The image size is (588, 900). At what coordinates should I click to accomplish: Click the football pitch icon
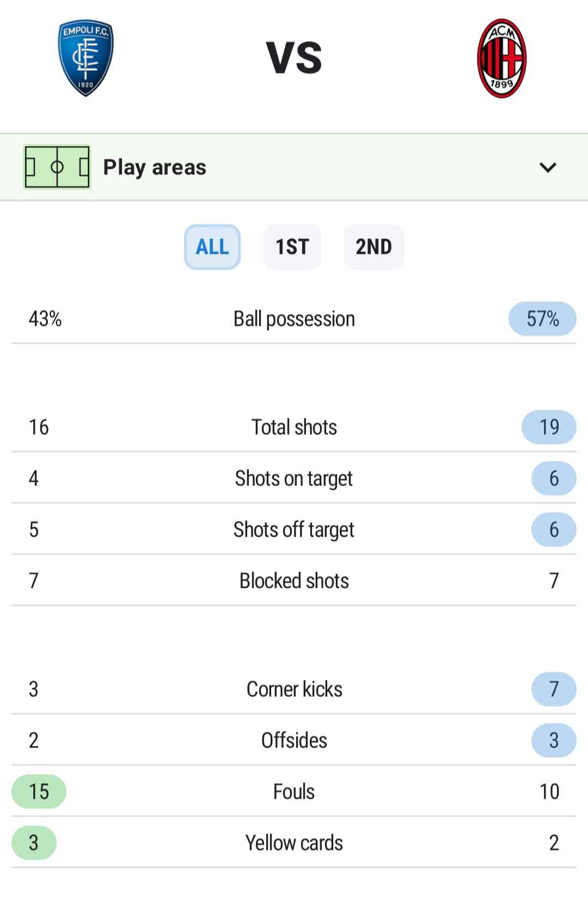tap(57, 167)
